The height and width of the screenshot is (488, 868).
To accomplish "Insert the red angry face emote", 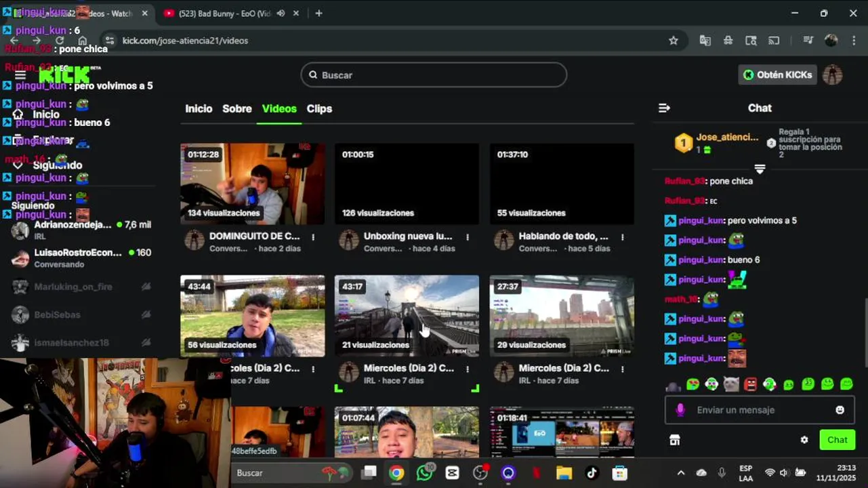I will coord(750,384).
